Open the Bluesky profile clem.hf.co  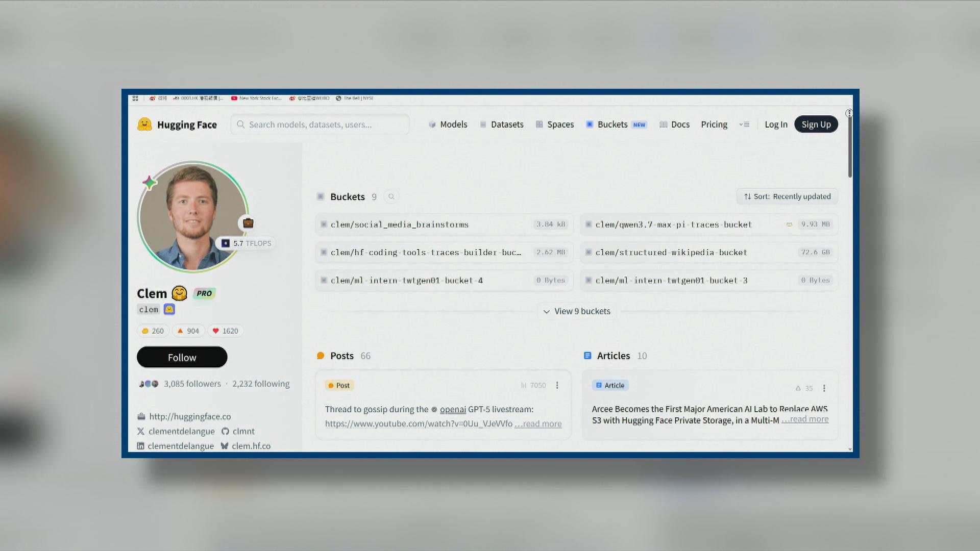point(246,446)
